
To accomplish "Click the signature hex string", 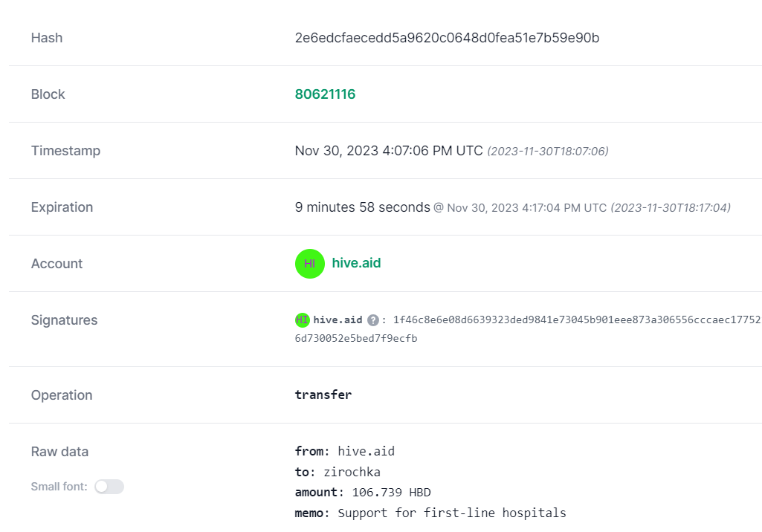I will 528,329.
